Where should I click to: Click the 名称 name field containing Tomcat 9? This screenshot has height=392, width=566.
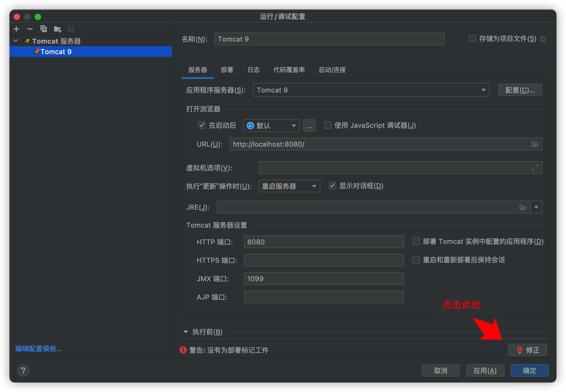point(330,39)
